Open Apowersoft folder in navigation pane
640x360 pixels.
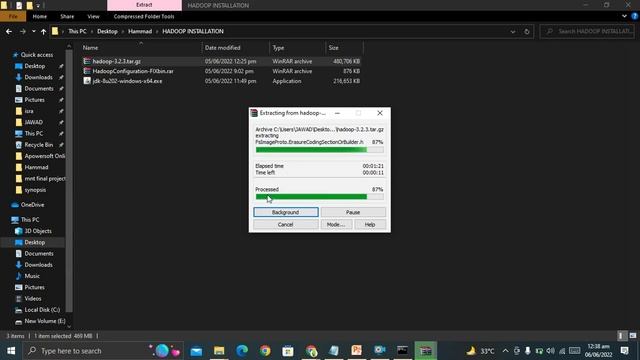(x=44, y=156)
